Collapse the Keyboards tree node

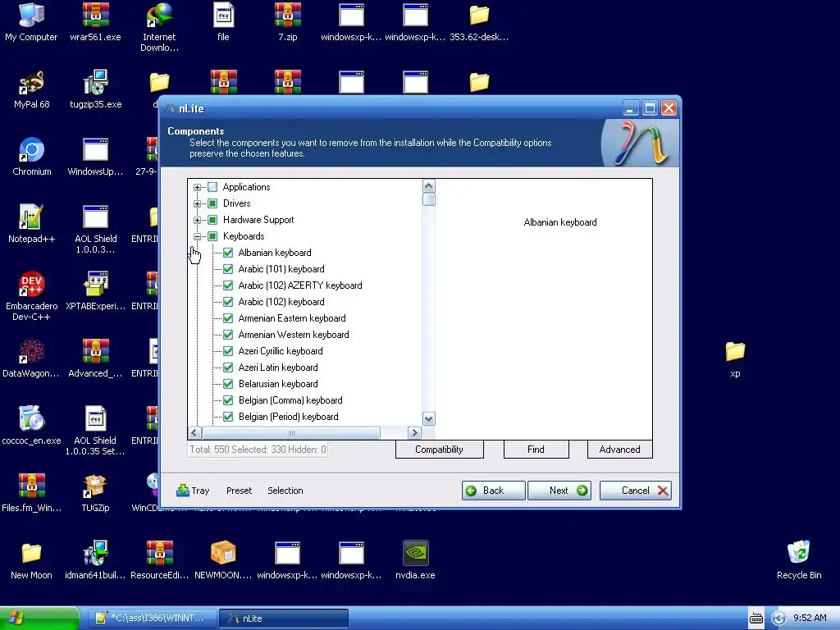coord(197,236)
